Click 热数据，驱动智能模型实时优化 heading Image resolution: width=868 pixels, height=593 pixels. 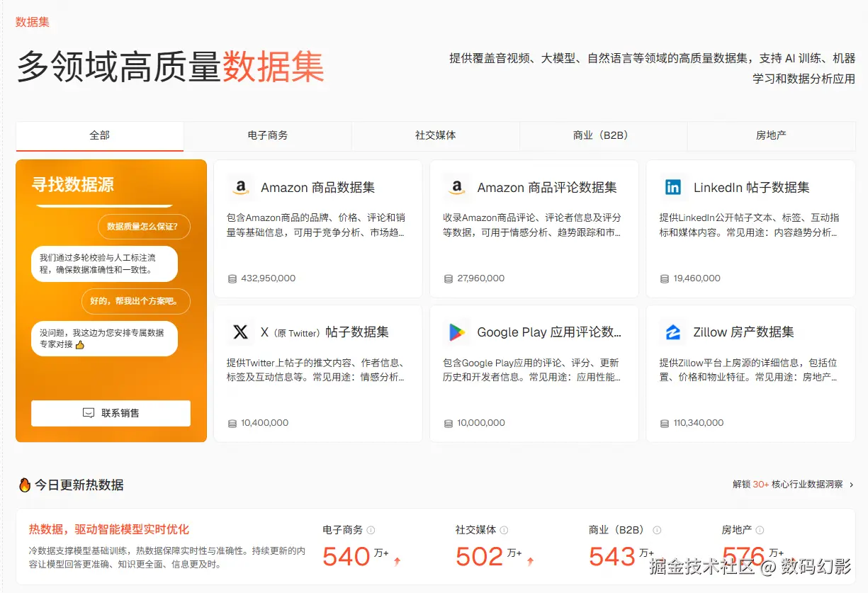pos(109,529)
